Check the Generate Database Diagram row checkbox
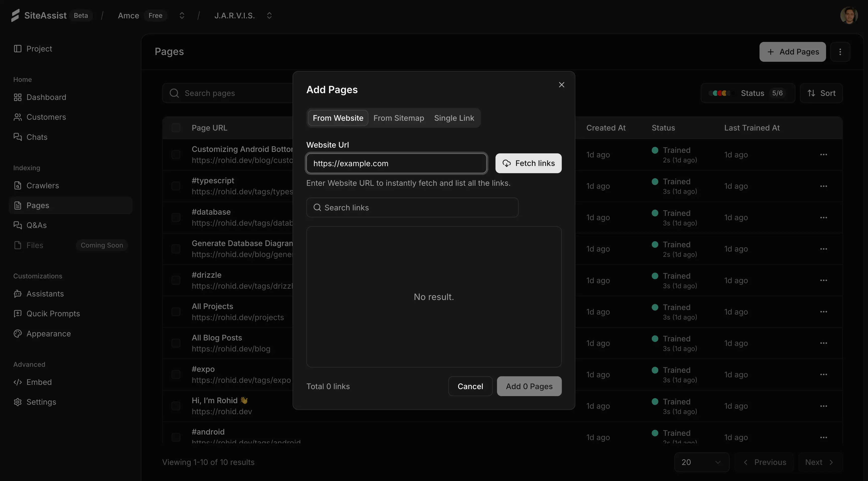 coord(176,249)
